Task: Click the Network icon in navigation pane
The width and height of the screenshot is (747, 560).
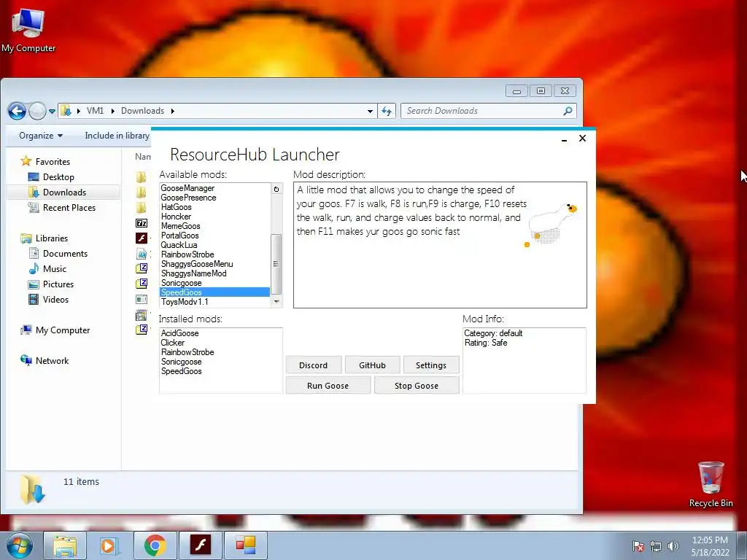Action: (x=26, y=360)
